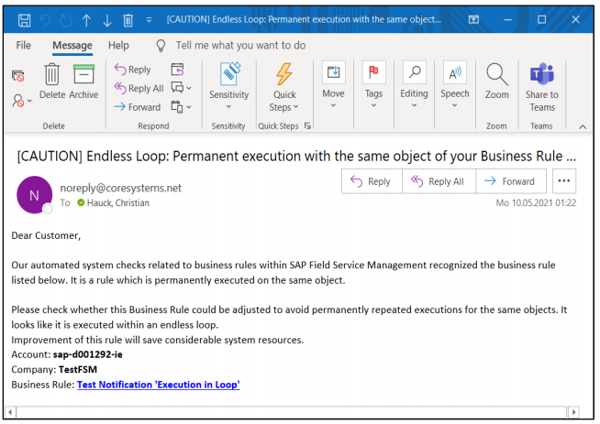Go to previous item with up arrow
Viewport: 600px width, 424px height.
click(x=86, y=20)
